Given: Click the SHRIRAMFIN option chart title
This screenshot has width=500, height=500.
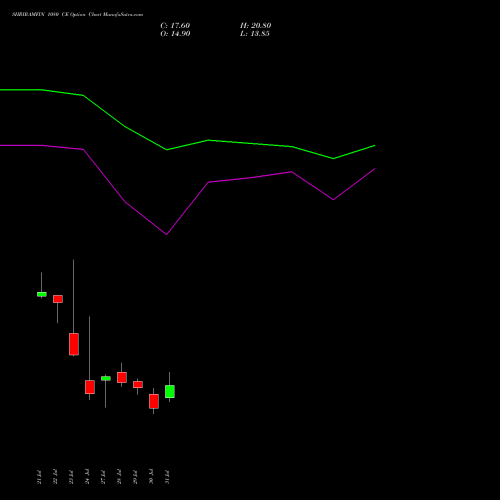Looking at the screenshot, I should click(x=77, y=15).
